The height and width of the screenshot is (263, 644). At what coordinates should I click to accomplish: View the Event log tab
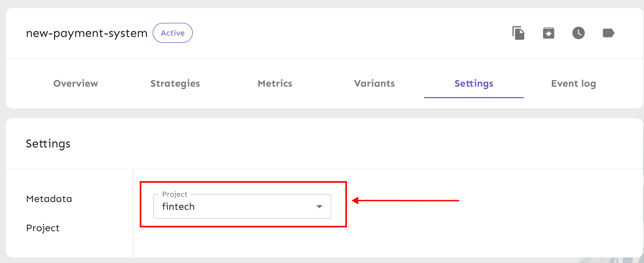pyautogui.click(x=573, y=83)
